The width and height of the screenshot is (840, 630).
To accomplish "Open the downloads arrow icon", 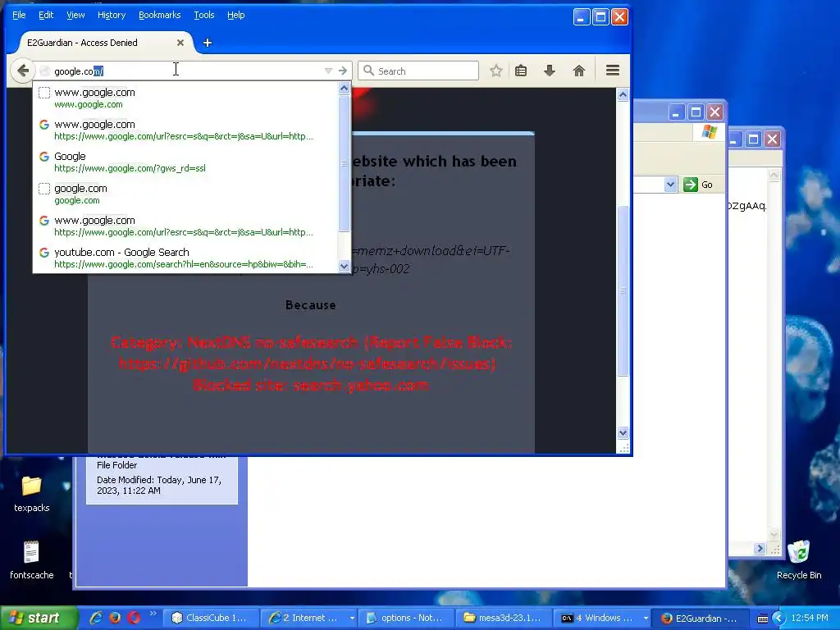I will click(549, 71).
